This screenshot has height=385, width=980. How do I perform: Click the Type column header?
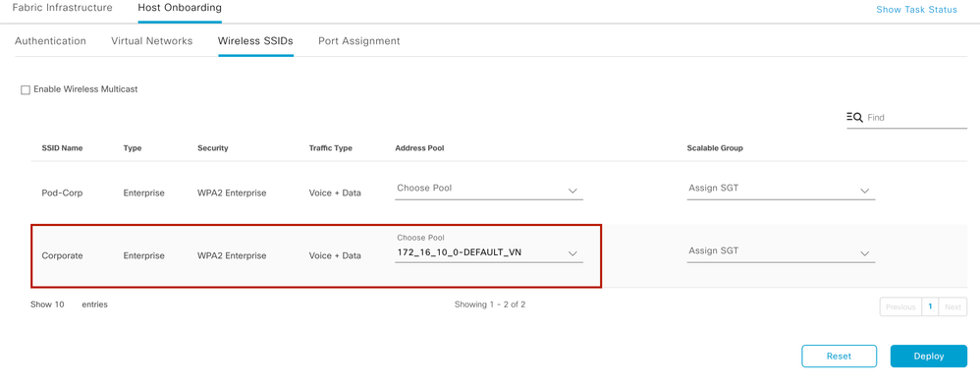133,148
